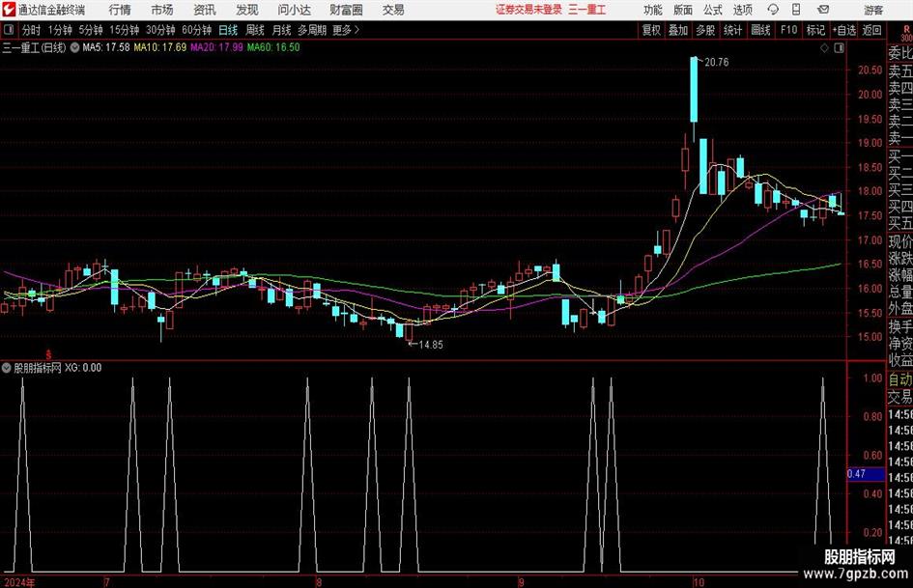The image size is (913, 588).
Task: Click the 0.47 highlighted axis value
Action: [866, 474]
